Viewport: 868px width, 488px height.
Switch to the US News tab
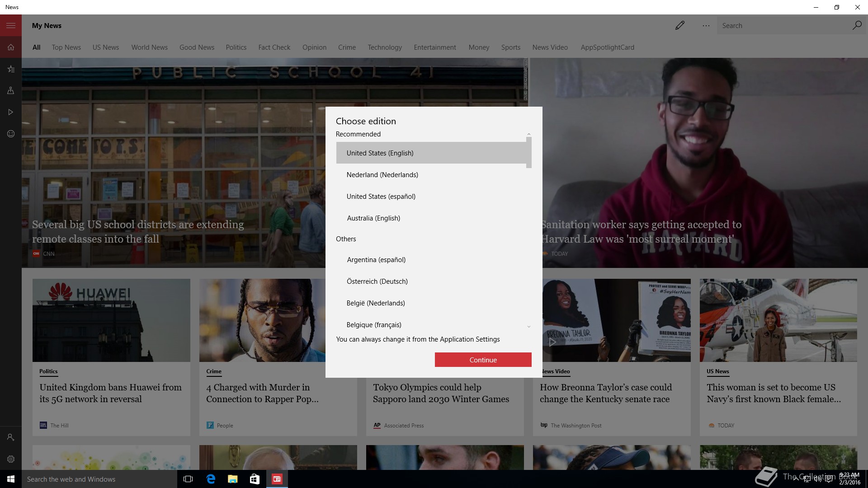click(x=106, y=47)
